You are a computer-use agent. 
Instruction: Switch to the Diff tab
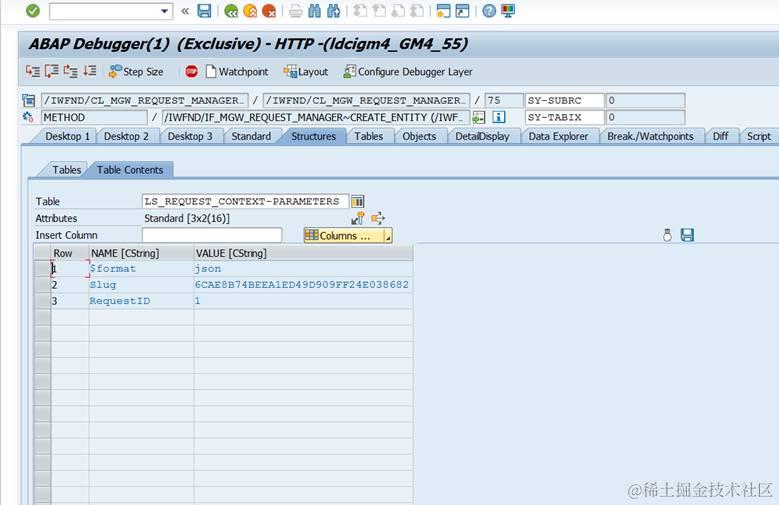(x=720, y=136)
